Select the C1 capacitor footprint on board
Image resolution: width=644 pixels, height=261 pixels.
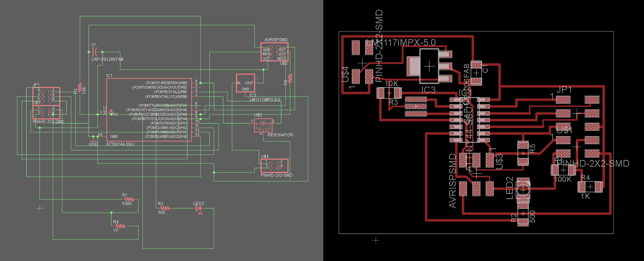pos(477,73)
